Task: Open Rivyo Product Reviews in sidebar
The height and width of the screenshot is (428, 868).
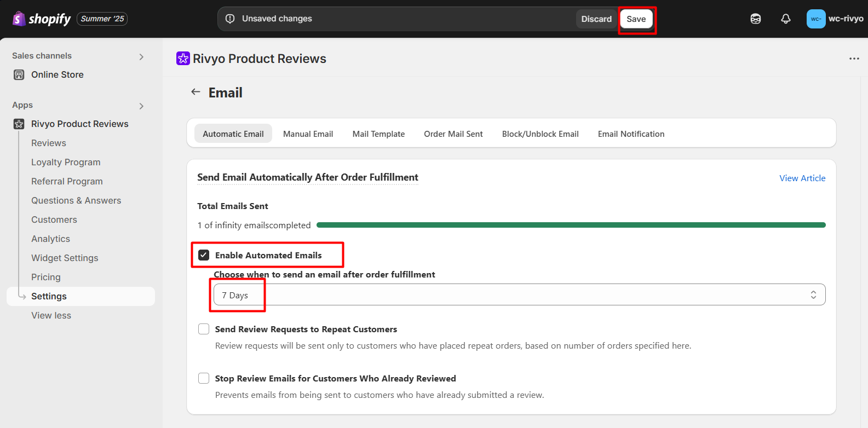Action: [81, 124]
